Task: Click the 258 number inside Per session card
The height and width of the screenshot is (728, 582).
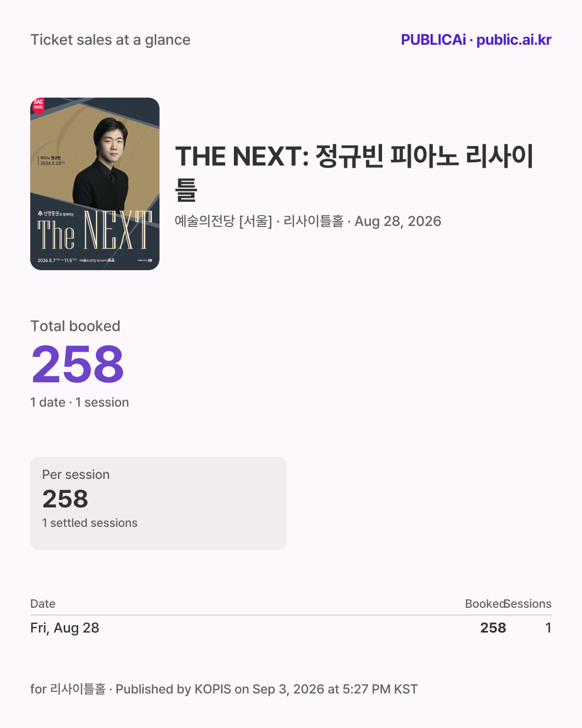Action: pos(65,499)
